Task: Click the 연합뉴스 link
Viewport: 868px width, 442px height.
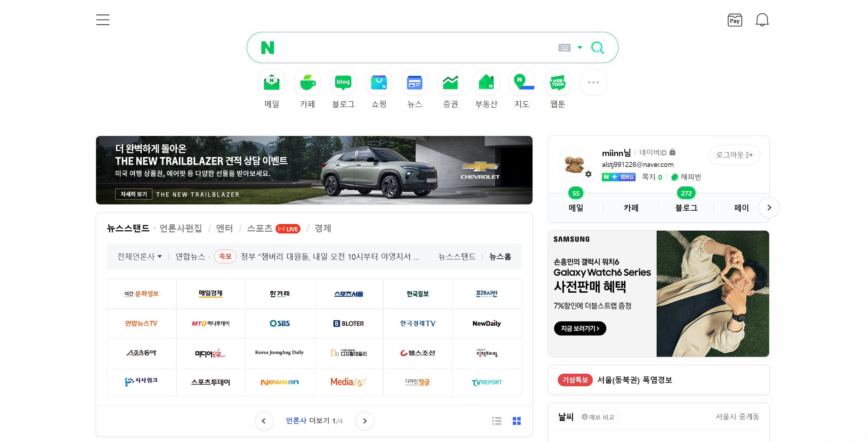Action: (x=190, y=257)
